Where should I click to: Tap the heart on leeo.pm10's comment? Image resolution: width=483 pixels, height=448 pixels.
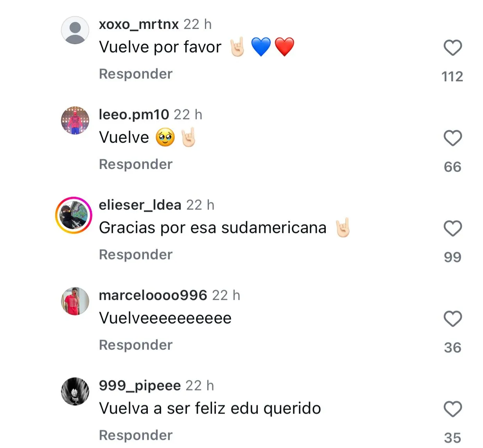452,138
